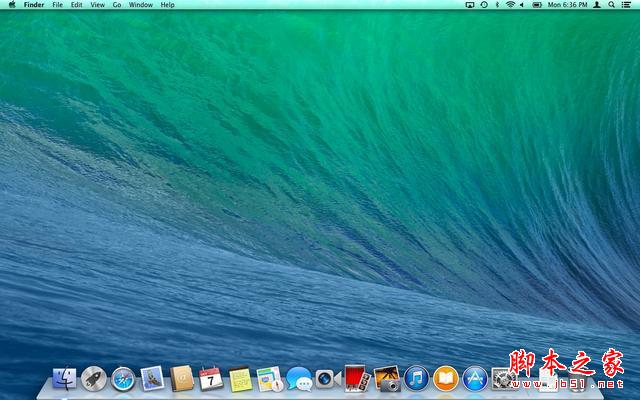Open the Apple menu
640x400 pixels.
(10, 5)
